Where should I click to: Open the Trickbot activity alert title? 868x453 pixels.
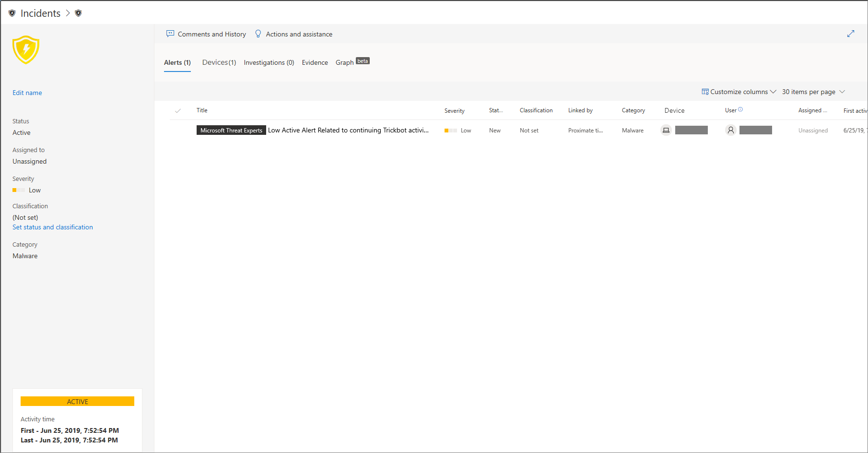[348, 130]
